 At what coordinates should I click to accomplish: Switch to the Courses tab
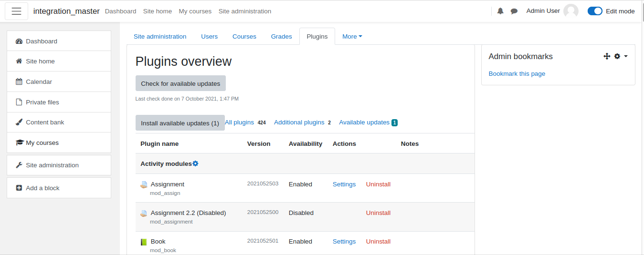pos(244,36)
